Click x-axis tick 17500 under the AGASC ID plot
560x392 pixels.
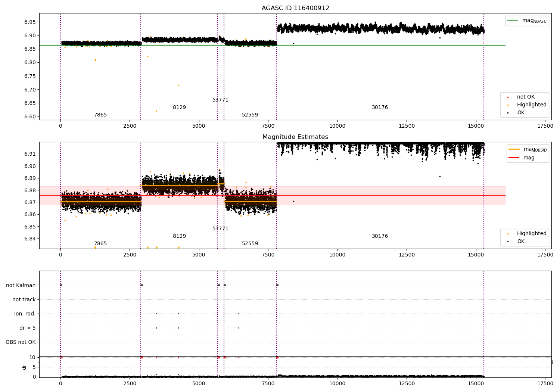point(545,126)
